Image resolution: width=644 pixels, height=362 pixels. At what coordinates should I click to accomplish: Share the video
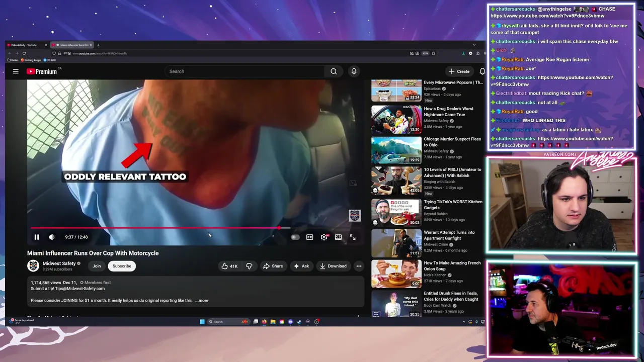coord(273,266)
